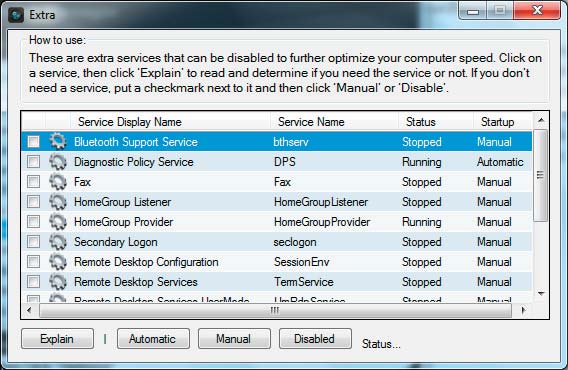This screenshot has height=370, width=568.
Task: Select the Remote Desktop Configuration checkbox
Action: 33,262
